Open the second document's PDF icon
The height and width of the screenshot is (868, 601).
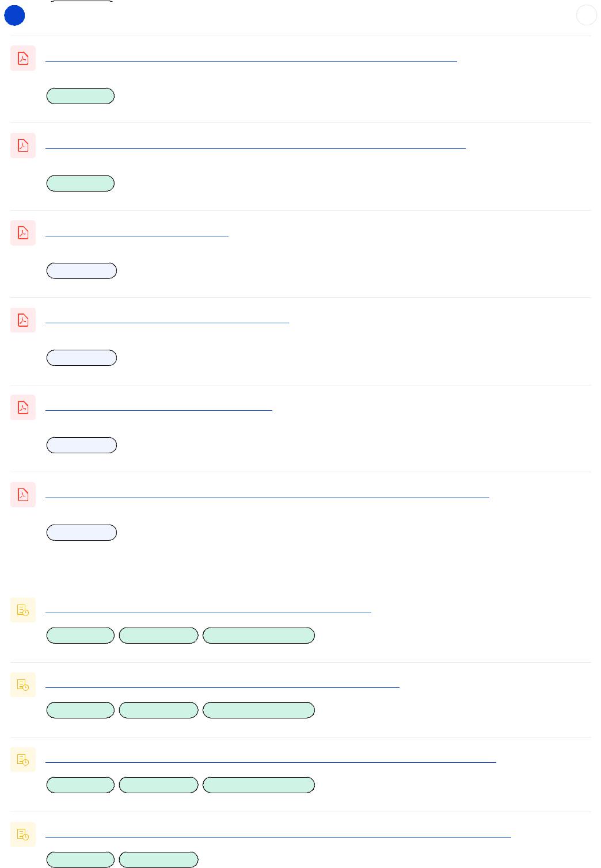[23, 146]
